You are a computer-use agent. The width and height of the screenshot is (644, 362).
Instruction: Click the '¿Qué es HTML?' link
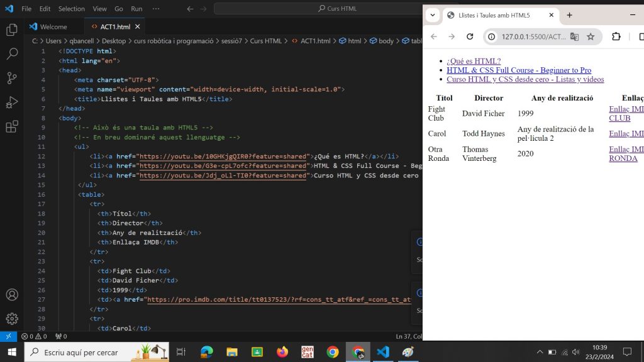click(474, 61)
